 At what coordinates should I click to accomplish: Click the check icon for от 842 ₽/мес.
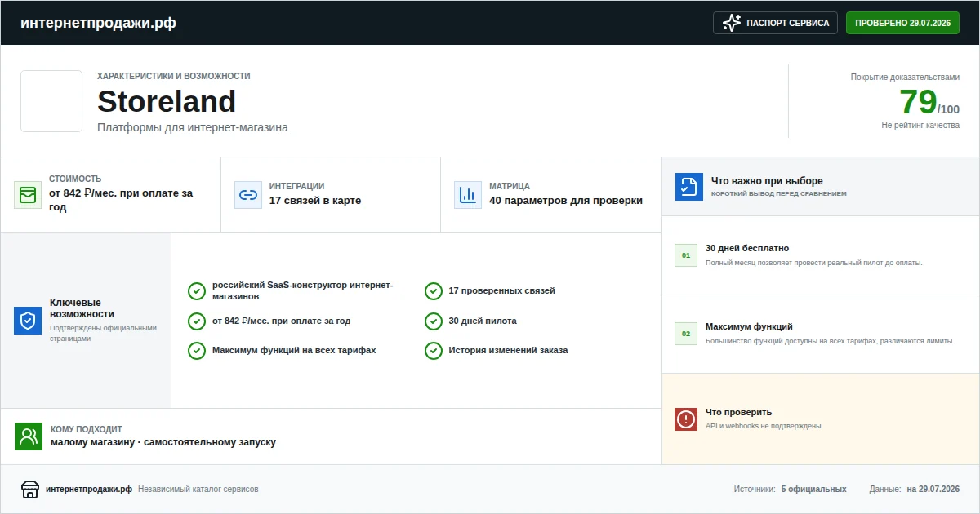197,321
